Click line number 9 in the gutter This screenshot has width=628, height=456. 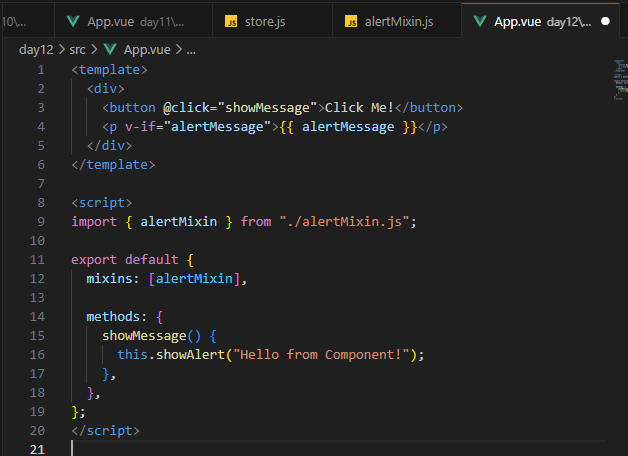point(41,221)
